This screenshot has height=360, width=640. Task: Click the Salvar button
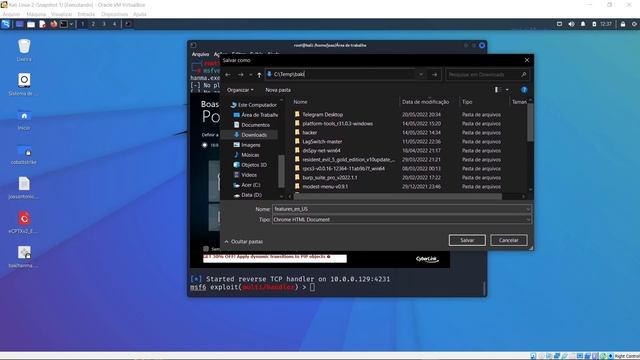point(467,240)
